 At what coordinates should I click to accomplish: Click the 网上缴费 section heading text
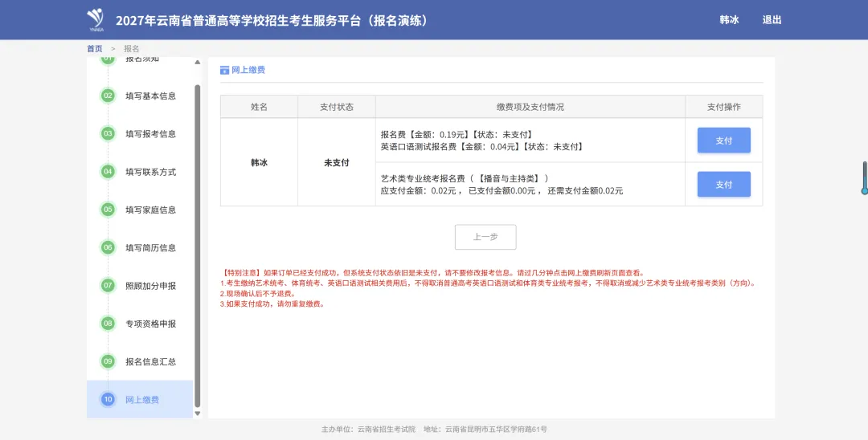[248, 70]
